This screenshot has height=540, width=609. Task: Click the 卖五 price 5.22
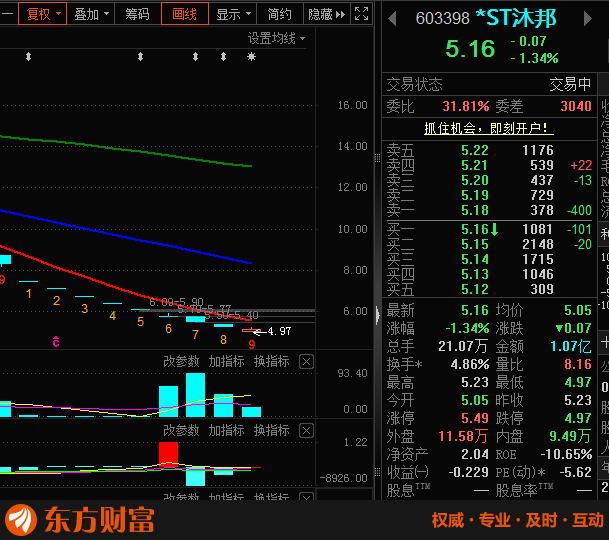coord(475,150)
